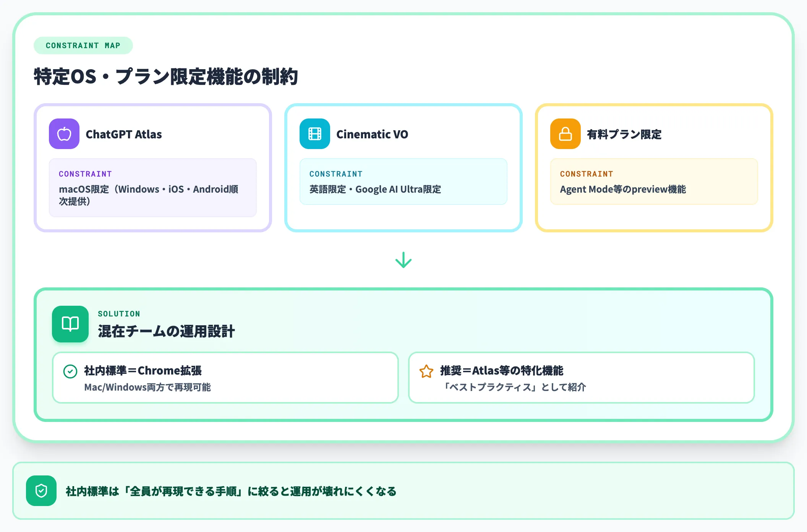
Task: Click the orange star icon by 推奨
Action: click(426, 371)
